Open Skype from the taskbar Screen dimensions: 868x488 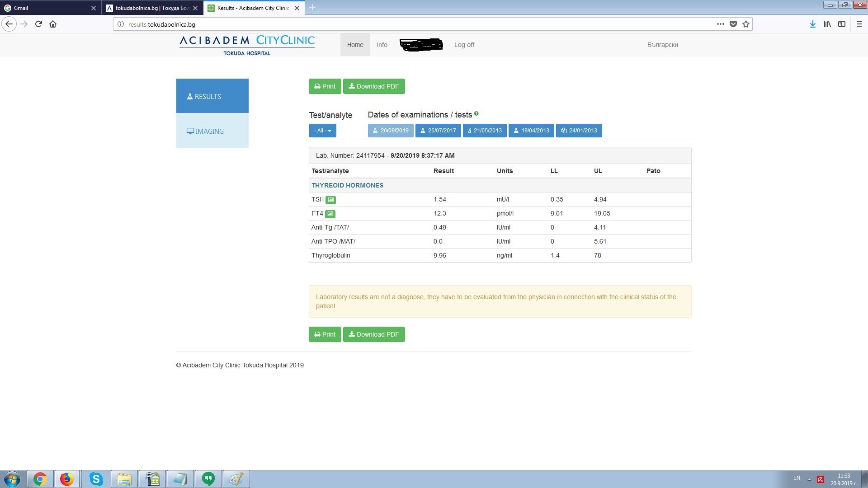pyautogui.click(x=96, y=479)
